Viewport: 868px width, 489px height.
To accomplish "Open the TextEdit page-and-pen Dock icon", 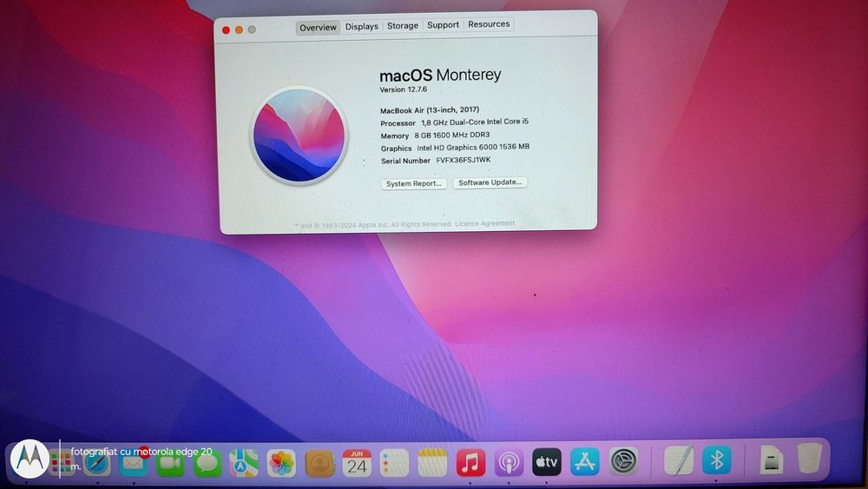I will click(679, 460).
